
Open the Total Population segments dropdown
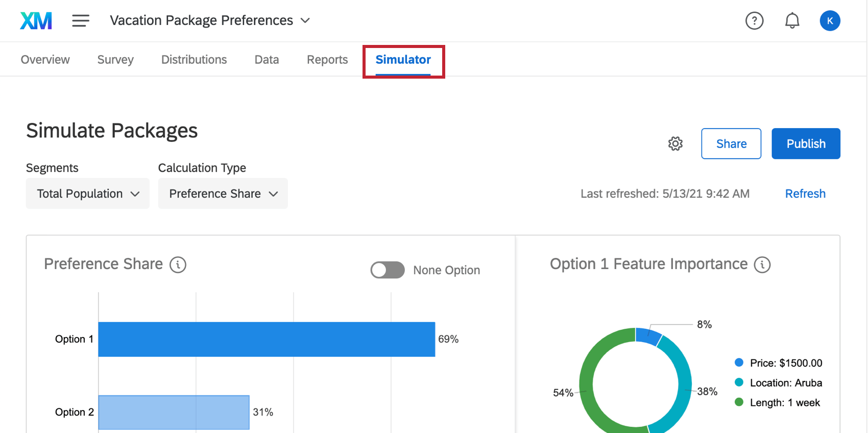pyautogui.click(x=88, y=194)
